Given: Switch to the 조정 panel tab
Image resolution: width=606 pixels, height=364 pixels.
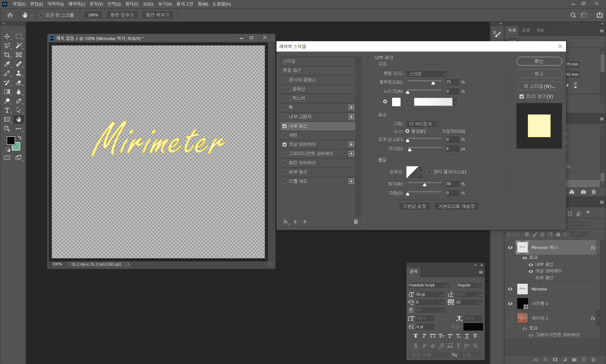Looking at the screenshot, I should 526,30.
